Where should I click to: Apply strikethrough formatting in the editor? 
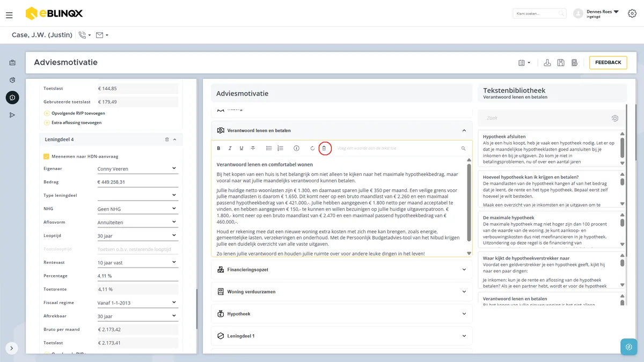pos(253,148)
